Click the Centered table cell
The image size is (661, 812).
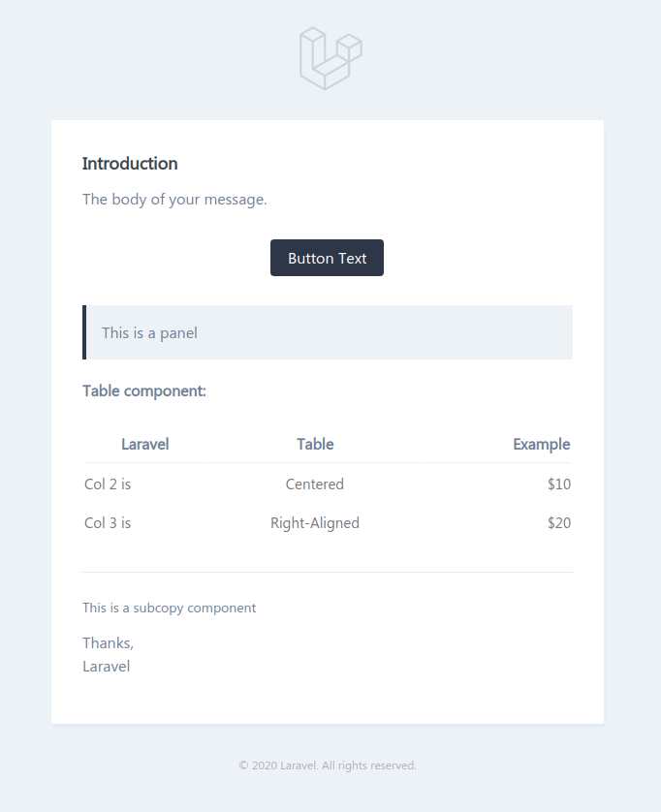(x=314, y=484)
